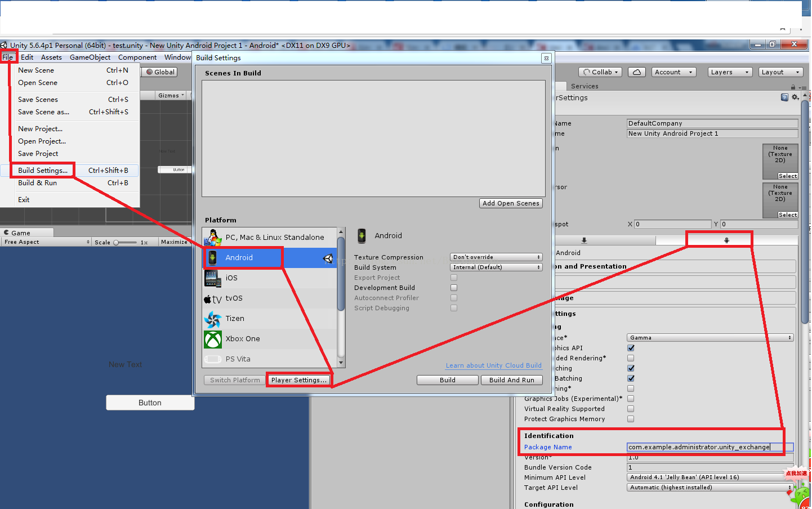The image size is (812, 509).
Task: Uncheck the Dynamic Batching checkbox
Action: (631, 378)
